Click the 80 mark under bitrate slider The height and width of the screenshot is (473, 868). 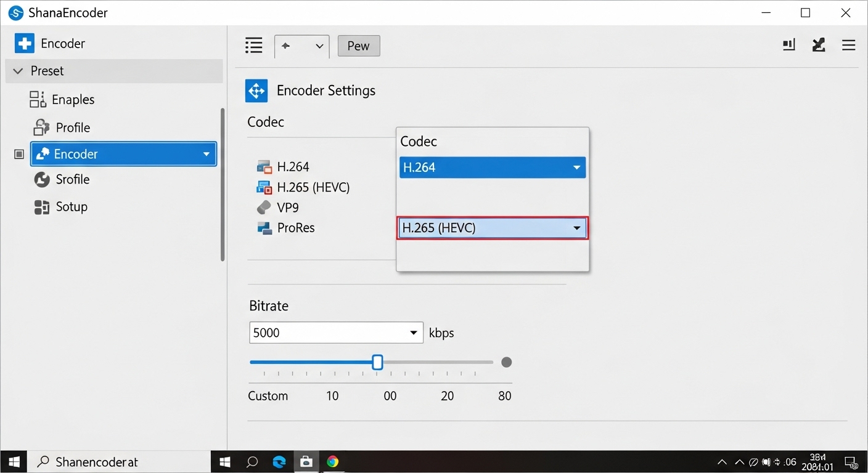click(505, 396)
